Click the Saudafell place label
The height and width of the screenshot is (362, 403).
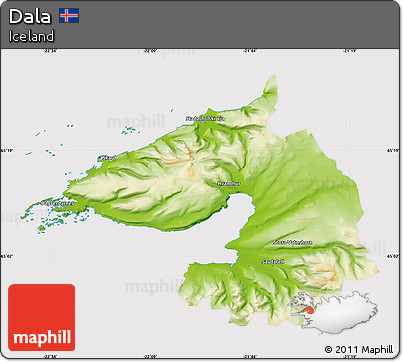tap(273, 262)
